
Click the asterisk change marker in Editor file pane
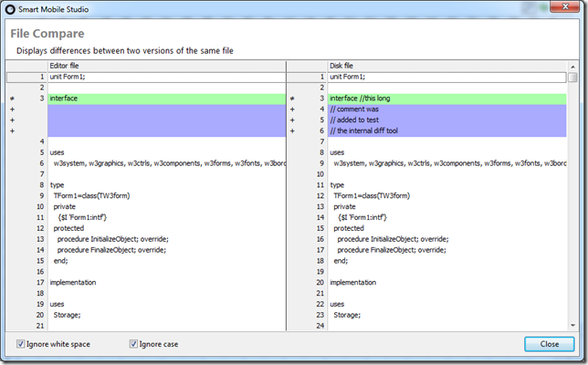(x=12, y=99)
